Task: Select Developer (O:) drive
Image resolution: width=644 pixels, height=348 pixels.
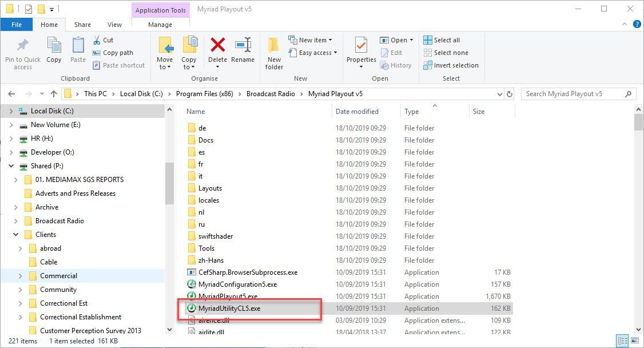Action: pyautogui.click(x=52, y=152)
